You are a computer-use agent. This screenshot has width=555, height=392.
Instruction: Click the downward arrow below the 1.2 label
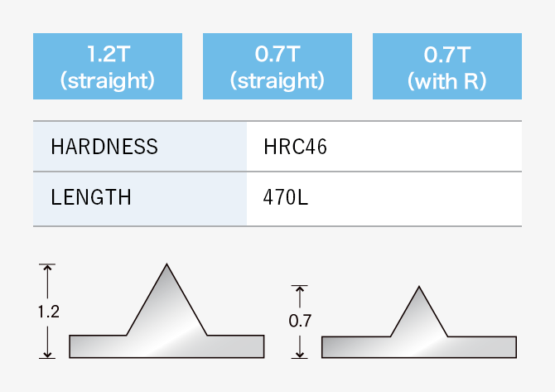[x=47, y=342]
